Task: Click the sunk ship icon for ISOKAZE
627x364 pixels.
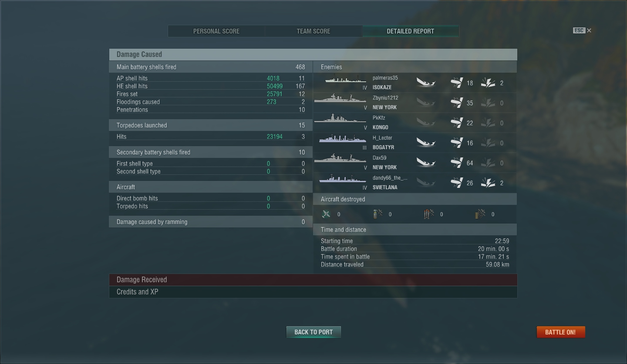Action: [426, 83]
